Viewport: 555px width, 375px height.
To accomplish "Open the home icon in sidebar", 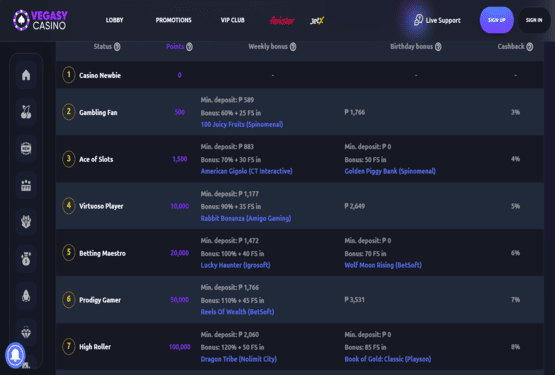I will pos(26,75).
